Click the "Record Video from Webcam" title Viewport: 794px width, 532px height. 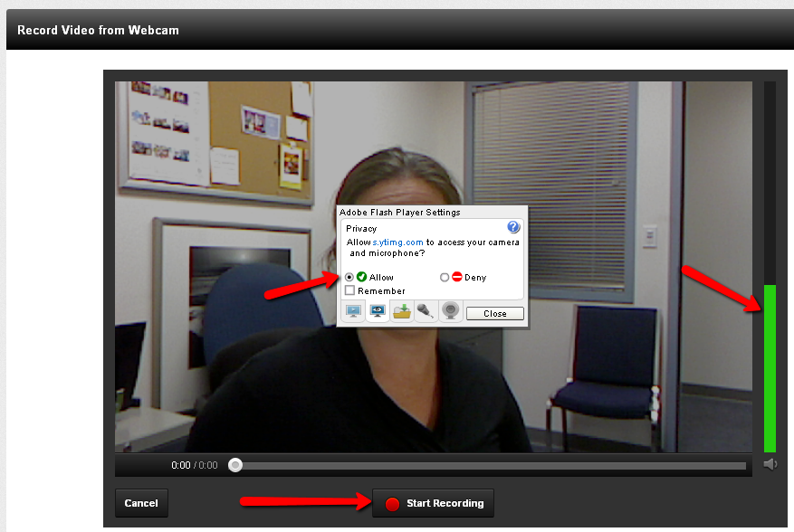[x=99, y=31]
